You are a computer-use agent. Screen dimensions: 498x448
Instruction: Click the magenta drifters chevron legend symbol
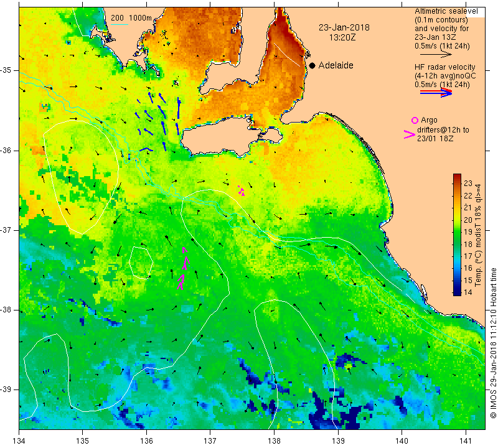click(410, 134)
